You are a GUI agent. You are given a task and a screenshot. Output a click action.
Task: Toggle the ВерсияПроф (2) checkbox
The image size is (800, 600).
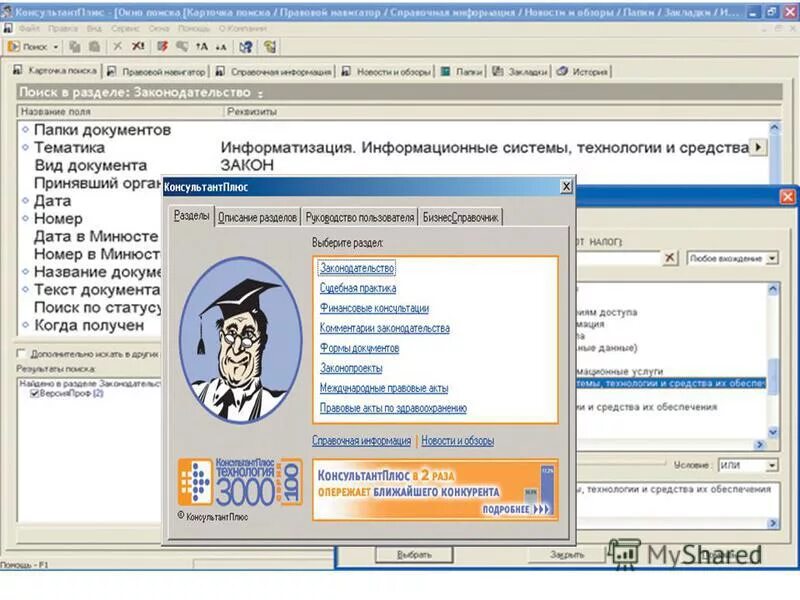pyautogui.click(x=35, y=393)
